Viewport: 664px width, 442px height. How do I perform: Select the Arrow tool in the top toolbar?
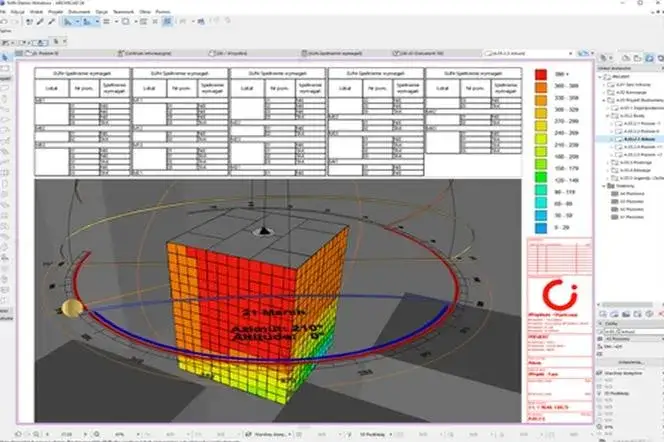[x=68, y=22]
